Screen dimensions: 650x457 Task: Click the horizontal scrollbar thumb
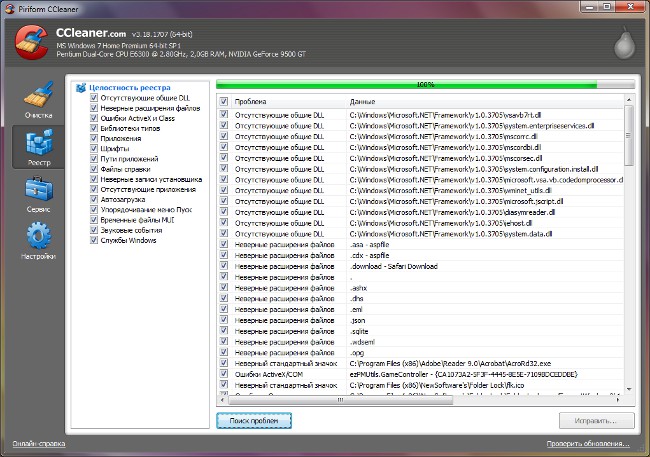pos(340,400)
